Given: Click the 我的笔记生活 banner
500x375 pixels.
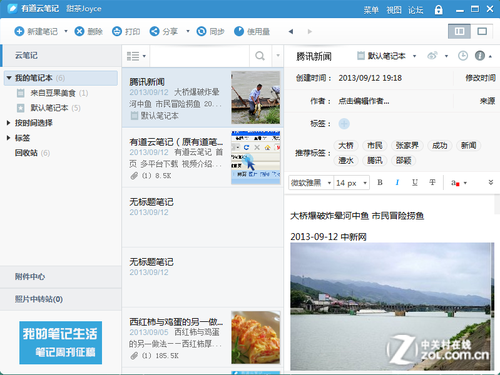Looking at the screenshot, I should click(x=61, y=343).
